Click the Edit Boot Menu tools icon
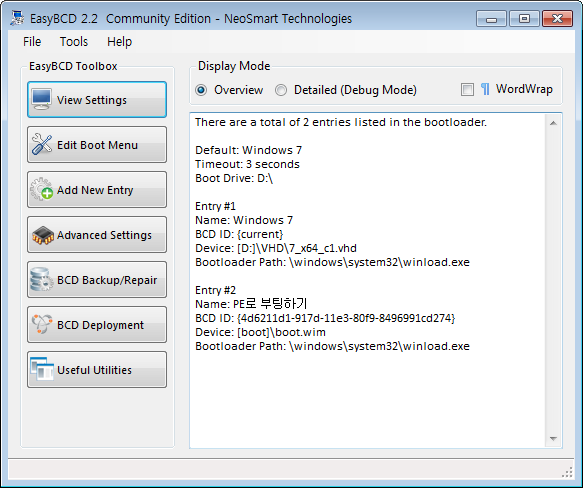The image size is (583, 488). point(42,144)
